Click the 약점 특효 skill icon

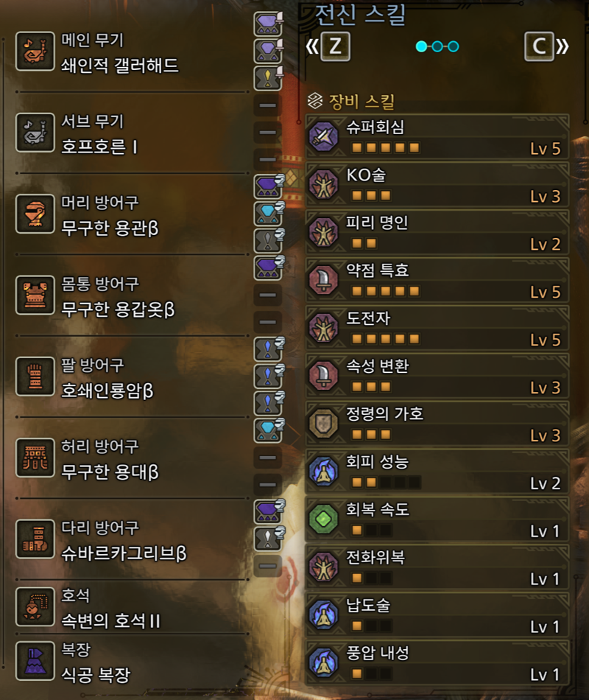coord(324,280)
